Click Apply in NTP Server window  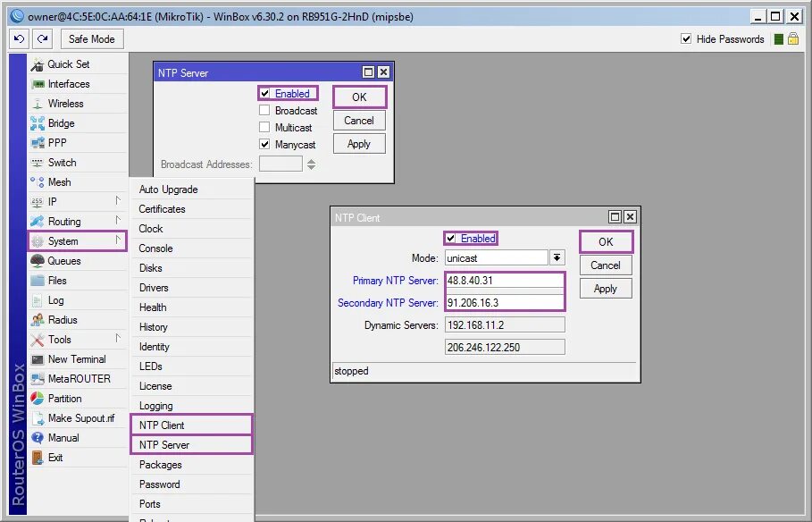[x=359, y=144]
